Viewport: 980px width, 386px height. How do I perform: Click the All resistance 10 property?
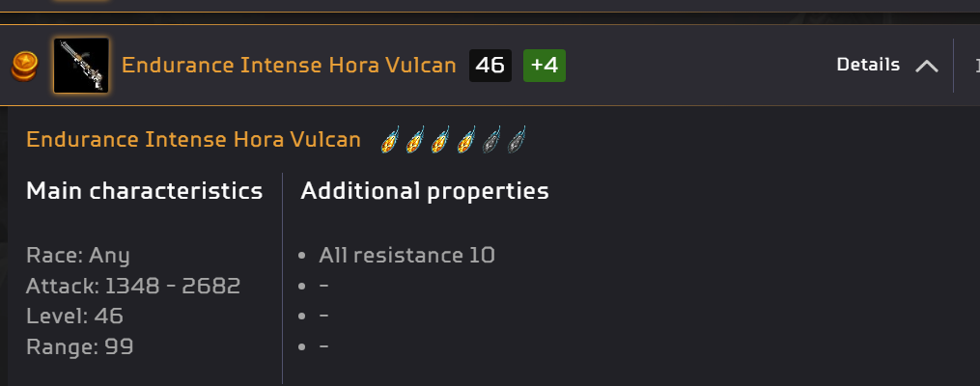pyautogui.click(x=406, y=256)
